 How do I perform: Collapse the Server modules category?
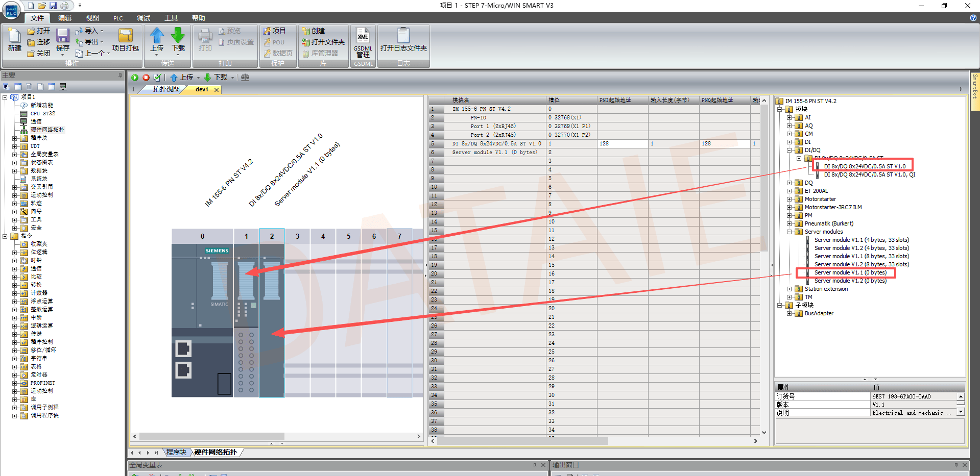789,232
